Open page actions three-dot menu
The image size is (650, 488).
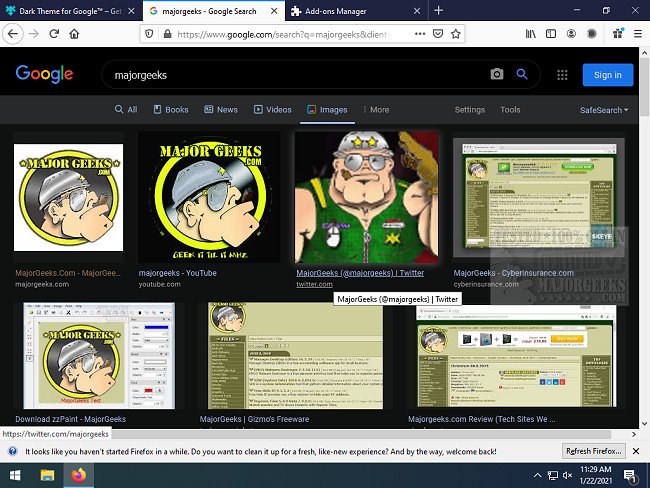tap(420, 34)
